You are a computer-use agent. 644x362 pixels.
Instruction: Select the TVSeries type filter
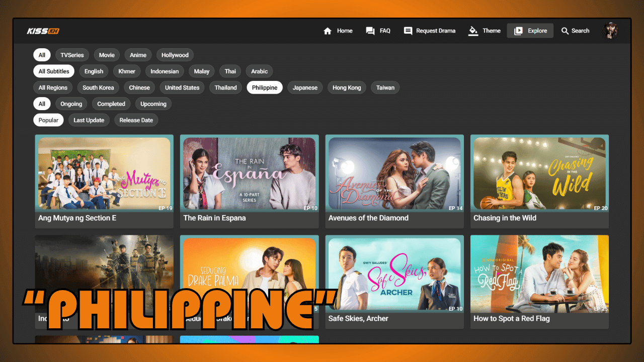click(x=72, y=55)
